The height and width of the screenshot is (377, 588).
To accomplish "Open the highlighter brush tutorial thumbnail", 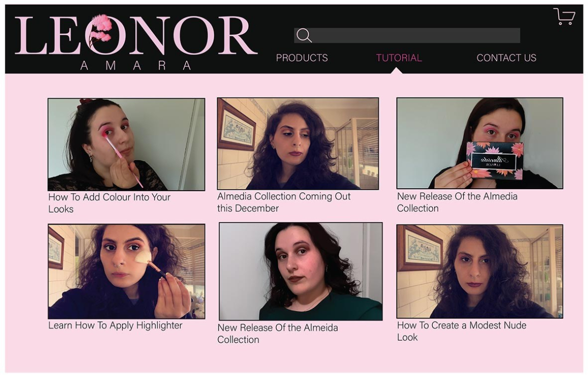I will click(126, 272).
